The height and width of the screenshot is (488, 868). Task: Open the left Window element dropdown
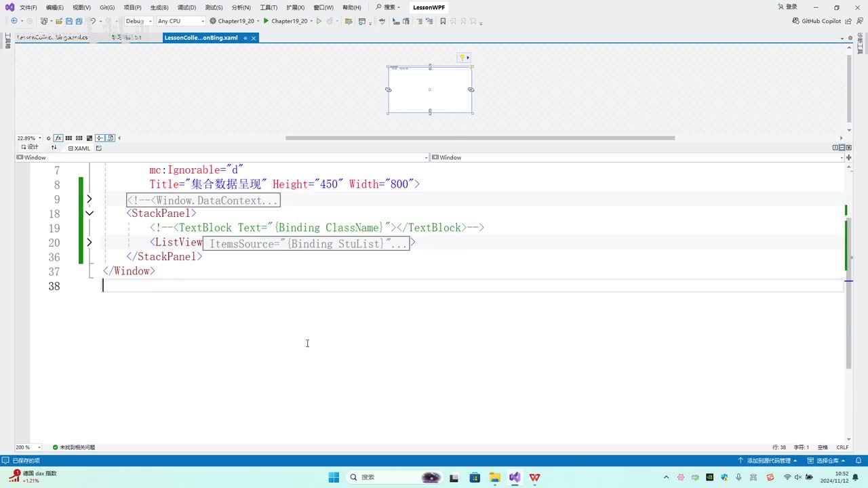[x=222, y=157]
